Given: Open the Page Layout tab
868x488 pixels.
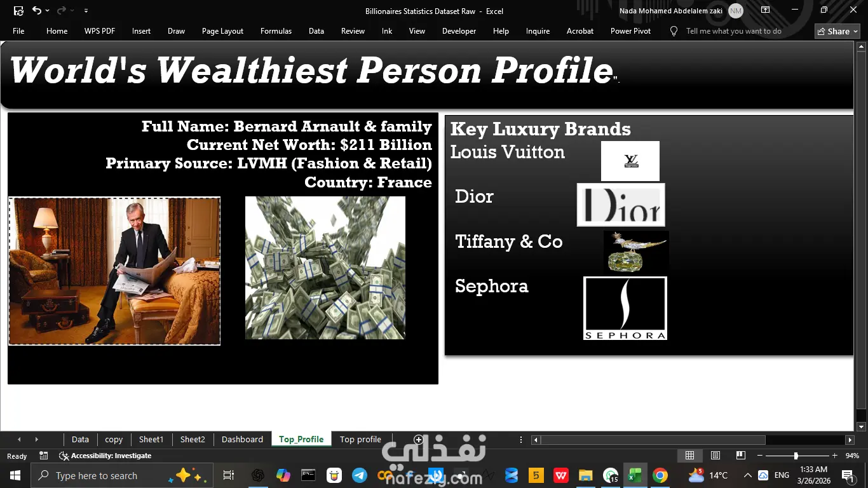Looking at the screenshot, I should click(x=222, y=31).
